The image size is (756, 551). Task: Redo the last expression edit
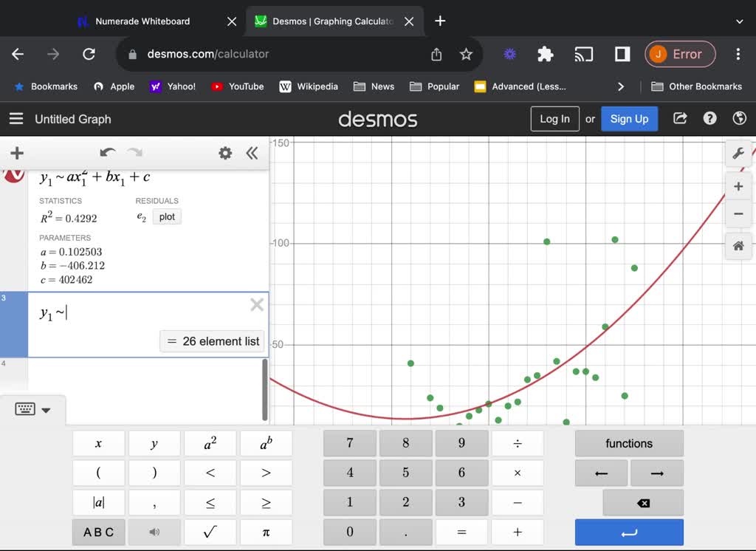point(136,153)
